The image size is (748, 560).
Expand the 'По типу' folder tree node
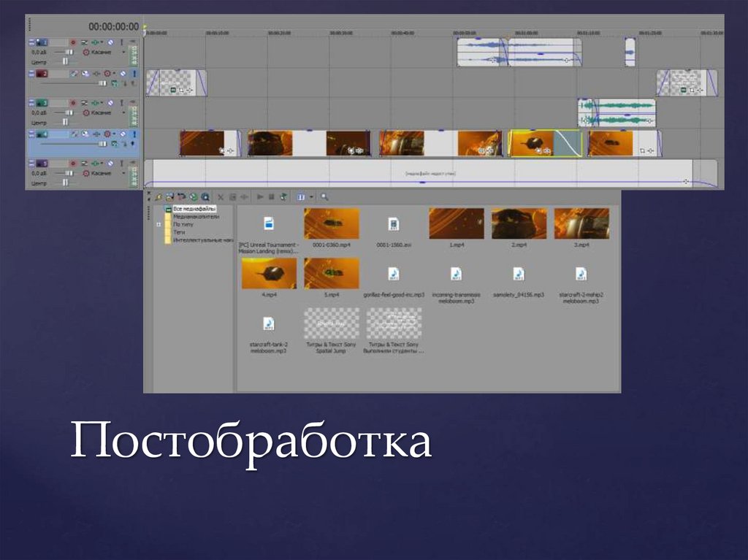pos(159,225)
